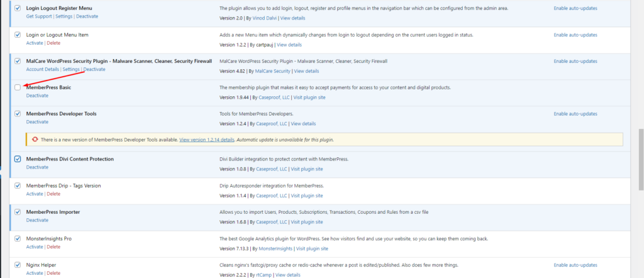The height and width of the screenshot is (278, 644).
Task: Open Settings for Login Logout Register Menu
Action: (63, 16)
